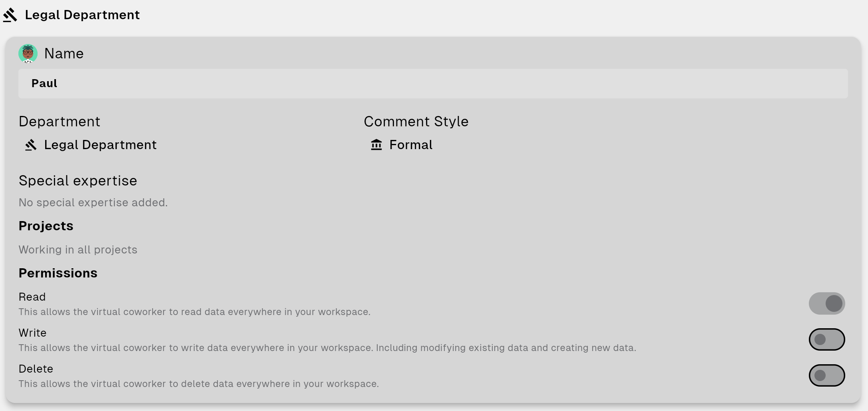Enable the Write permission switch
Viewport: 868px width, 411px height.
pos(826,339)
